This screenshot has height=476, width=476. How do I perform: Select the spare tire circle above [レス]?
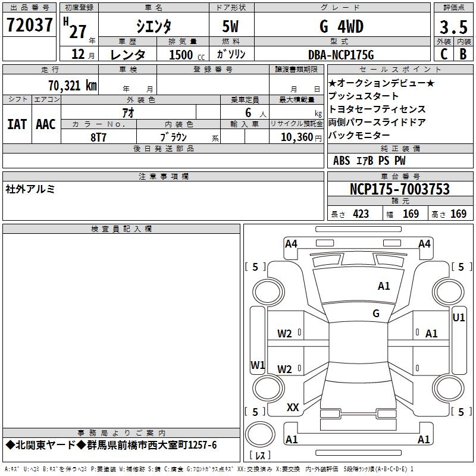(x=260, y=434)
